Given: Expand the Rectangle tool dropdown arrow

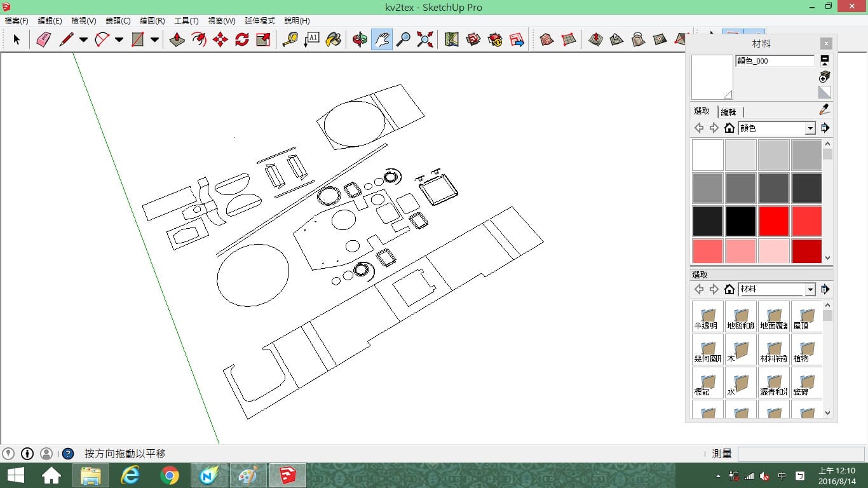Looking at the screenshot, I should (x=154, y=39).
